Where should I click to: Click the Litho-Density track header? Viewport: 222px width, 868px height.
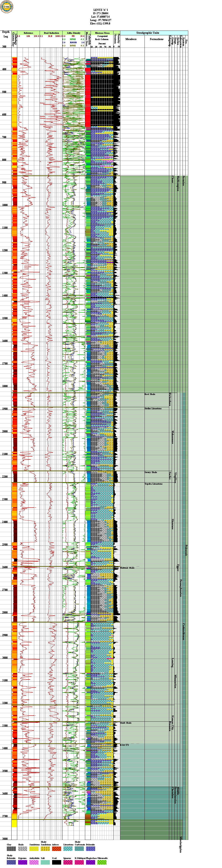coord(74,33)
